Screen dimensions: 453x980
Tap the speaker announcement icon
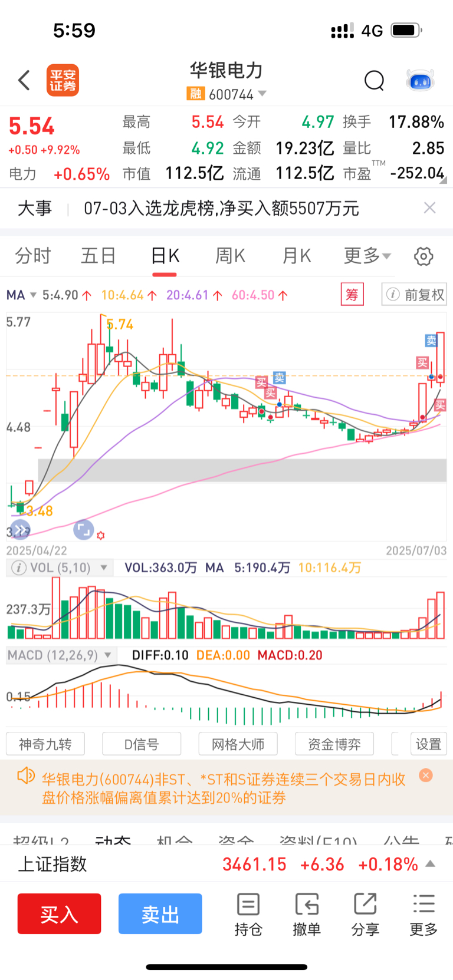point(26,776)
